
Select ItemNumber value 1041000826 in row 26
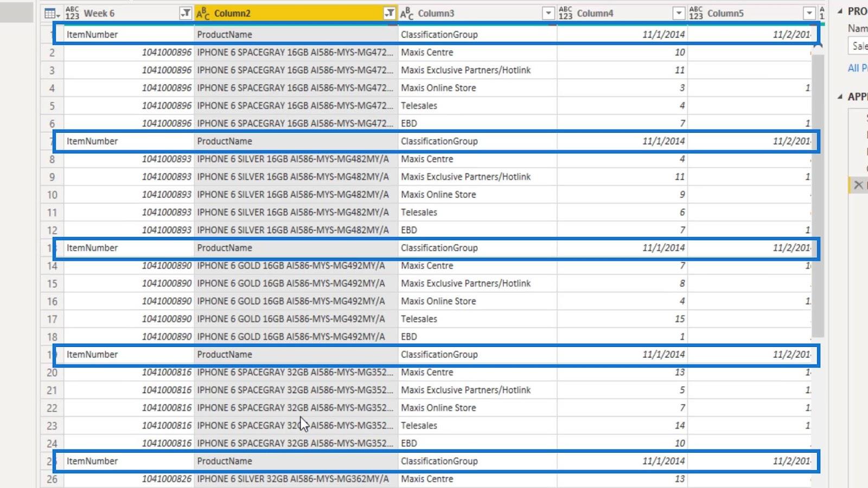click(x=129, y=479)
